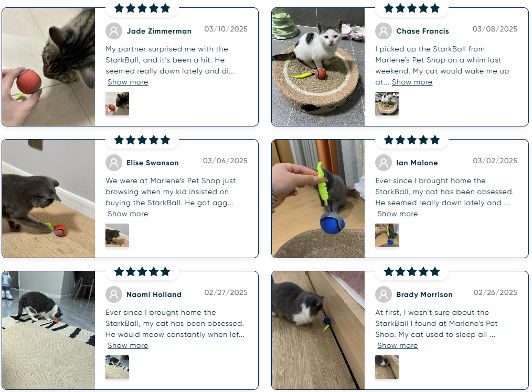Click the five-star rating on Ian Malone's review
The height and width of the screenshot is (392, 532).
(x=411, y=140)
